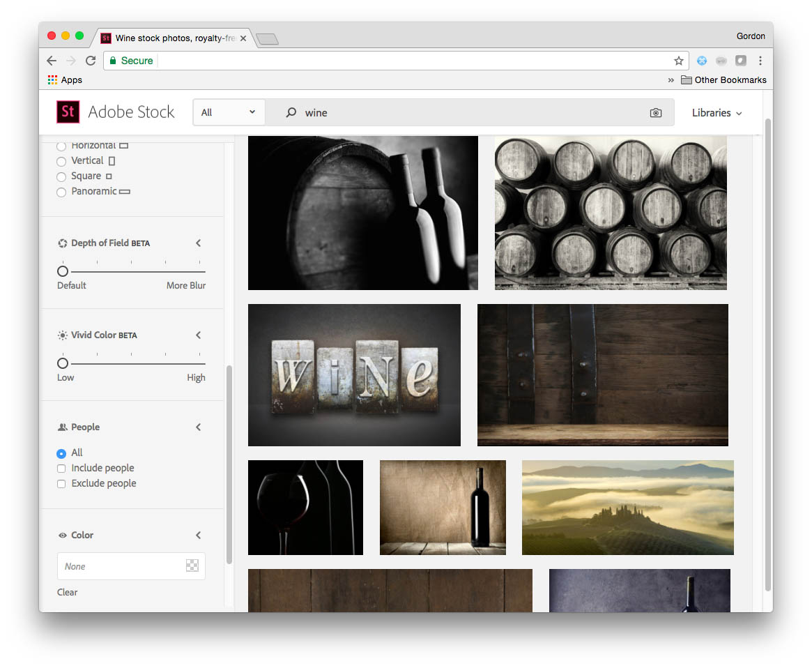
Task: Click the color picker checkered icon
Action: [x=192, y=566]
